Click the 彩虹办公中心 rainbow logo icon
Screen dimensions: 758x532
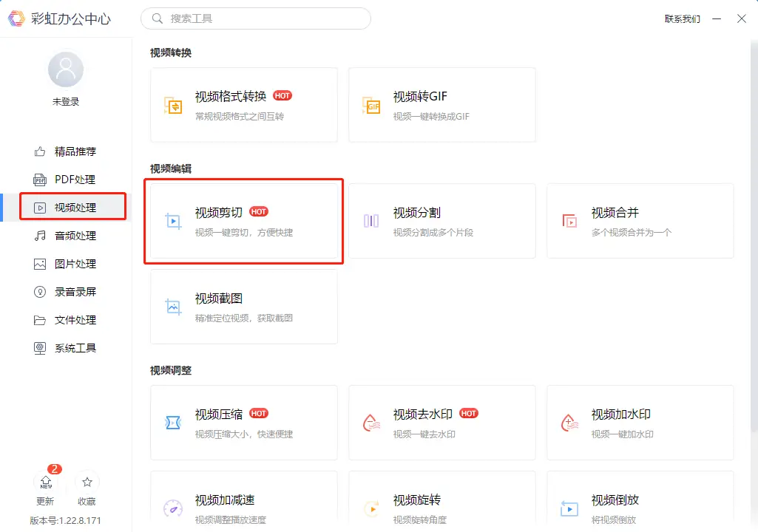tap(16, 18)
